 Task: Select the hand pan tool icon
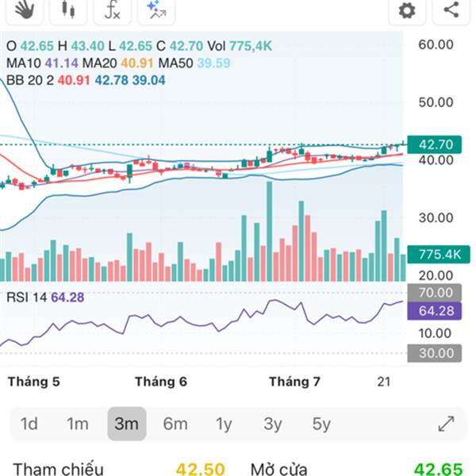coord(25,10)
